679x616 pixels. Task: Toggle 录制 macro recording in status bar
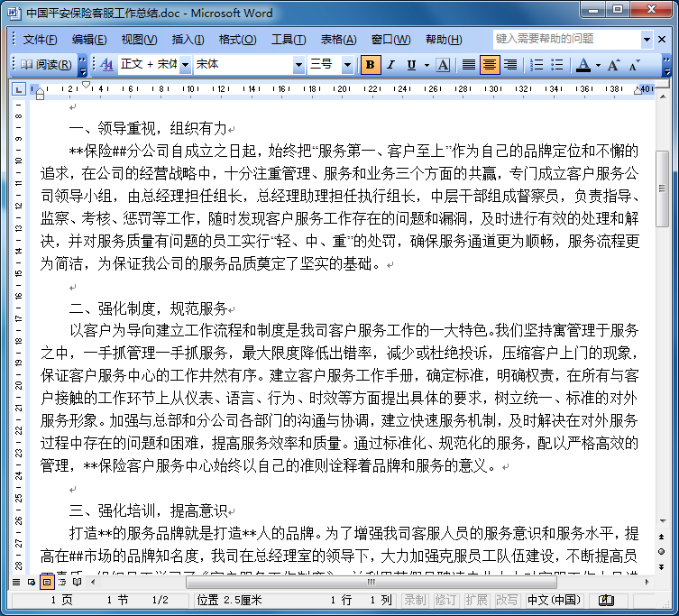point(415,601)
